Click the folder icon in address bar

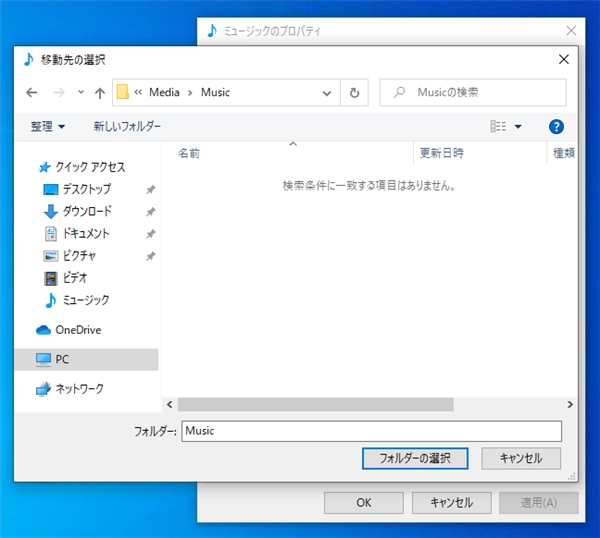(x=122, y=92)
